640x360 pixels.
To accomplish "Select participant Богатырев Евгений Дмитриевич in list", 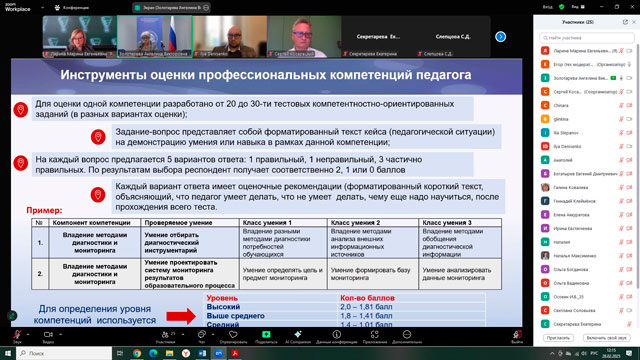I will pyautogui.click(x=587, y=173).
